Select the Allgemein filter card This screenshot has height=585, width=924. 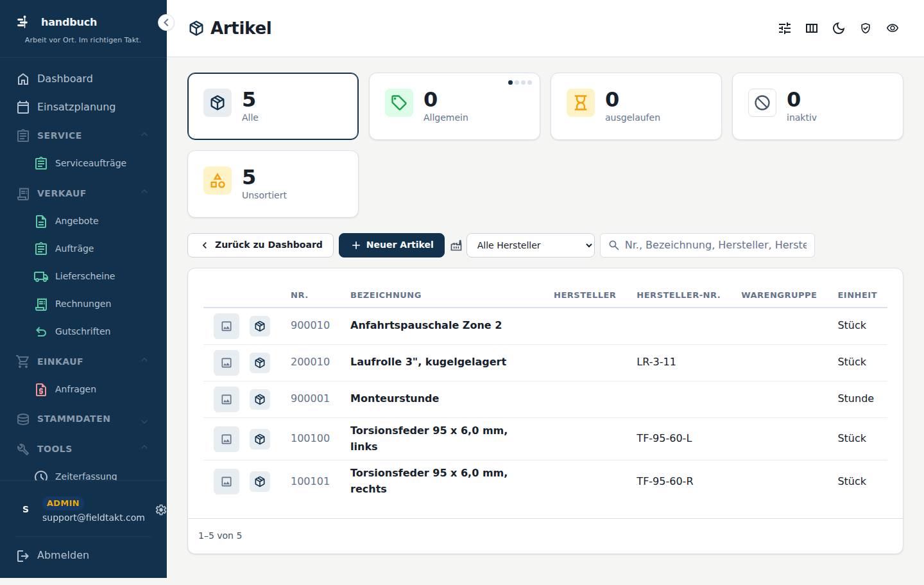coord(454,106)
